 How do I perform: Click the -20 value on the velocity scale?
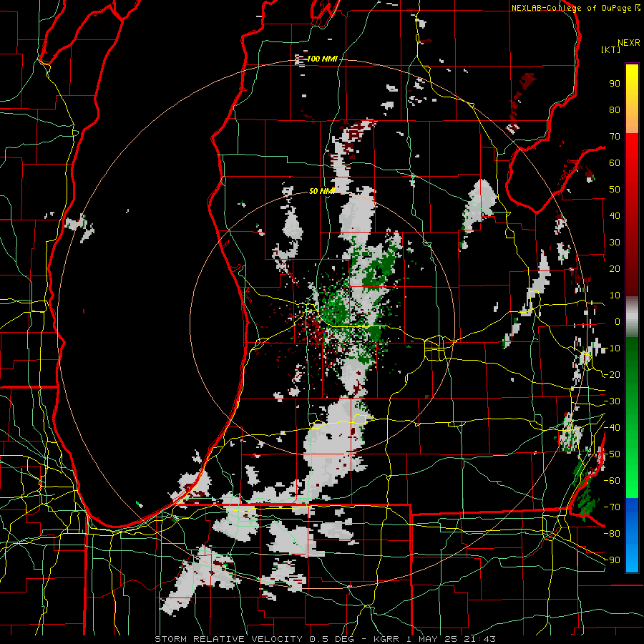pyautogui.click(x=612, y=374)
